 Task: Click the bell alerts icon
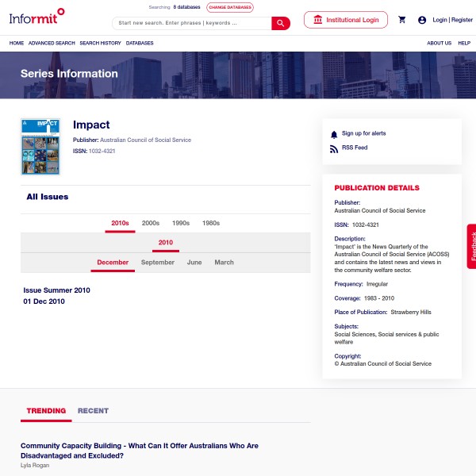334,134
